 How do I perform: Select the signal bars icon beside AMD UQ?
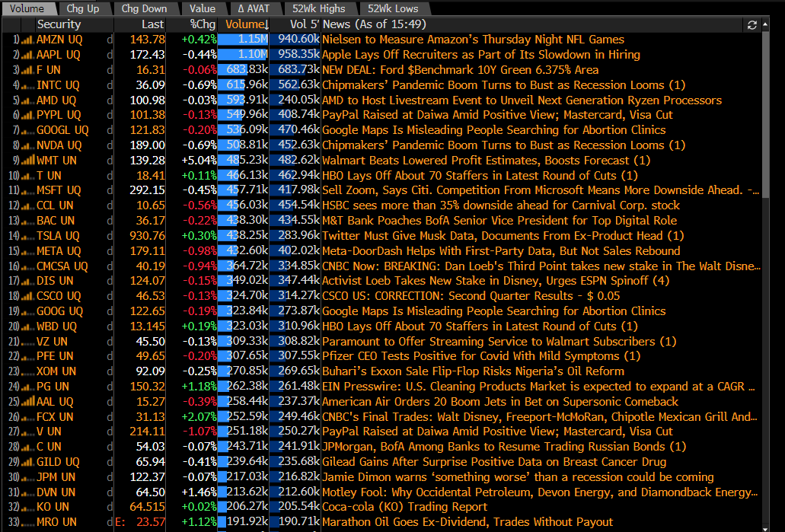(x=27, y=100)
